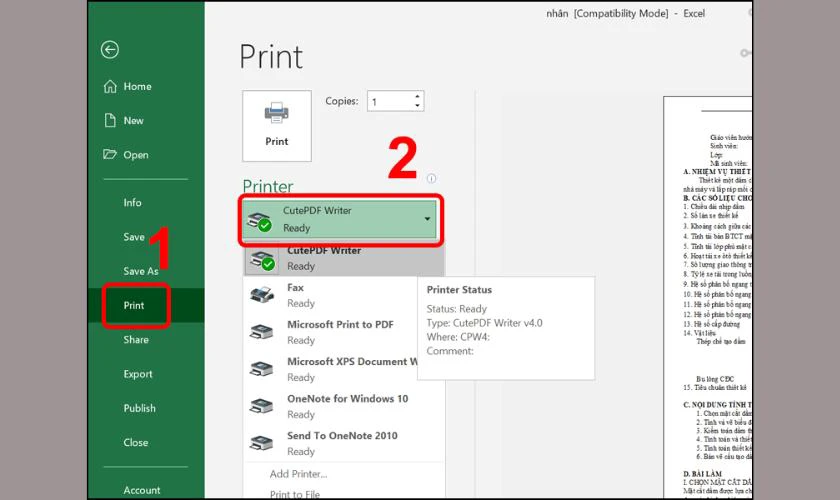
Task: Click 'Type: CutePDF Writer v4.0' text
Action: coord(484,323)
